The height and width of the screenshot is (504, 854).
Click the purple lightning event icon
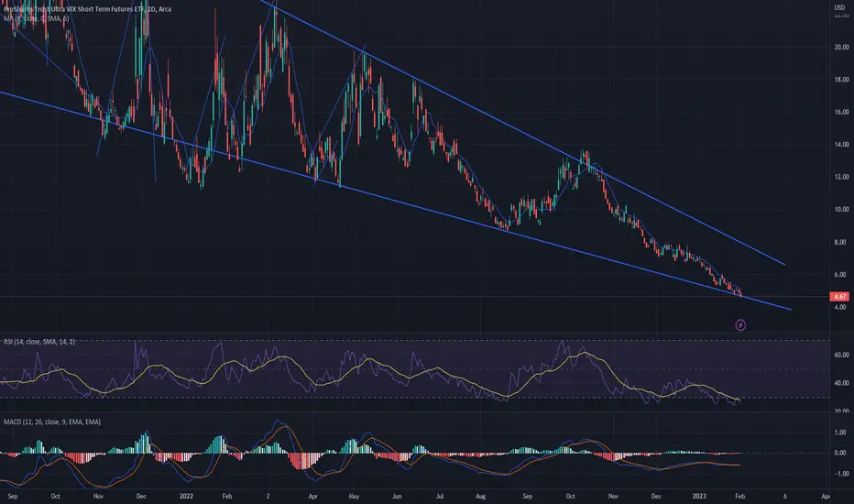740,325
